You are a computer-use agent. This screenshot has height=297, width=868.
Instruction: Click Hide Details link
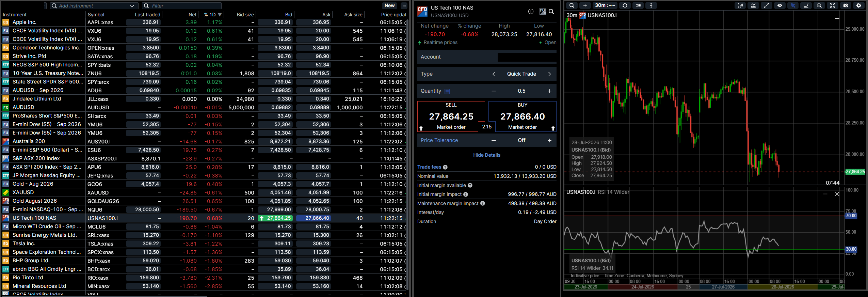[487, 155]
